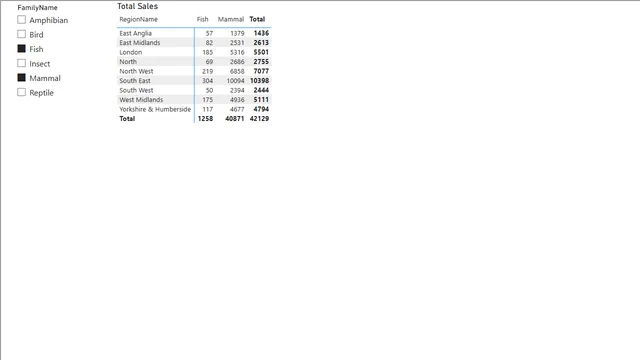Click Mammal grand total 40871
Viewport: 640px width, 360px height.
pos(235,118)
